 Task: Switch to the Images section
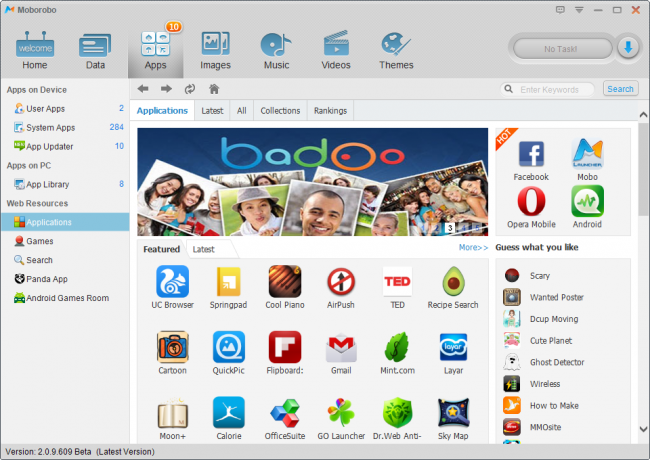215,51
